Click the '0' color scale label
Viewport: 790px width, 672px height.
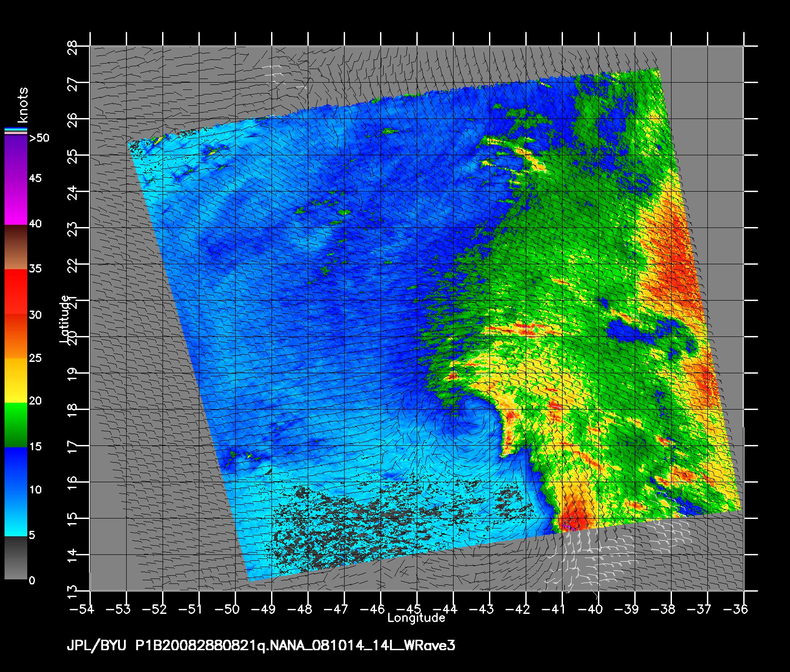tap(32, 580)
